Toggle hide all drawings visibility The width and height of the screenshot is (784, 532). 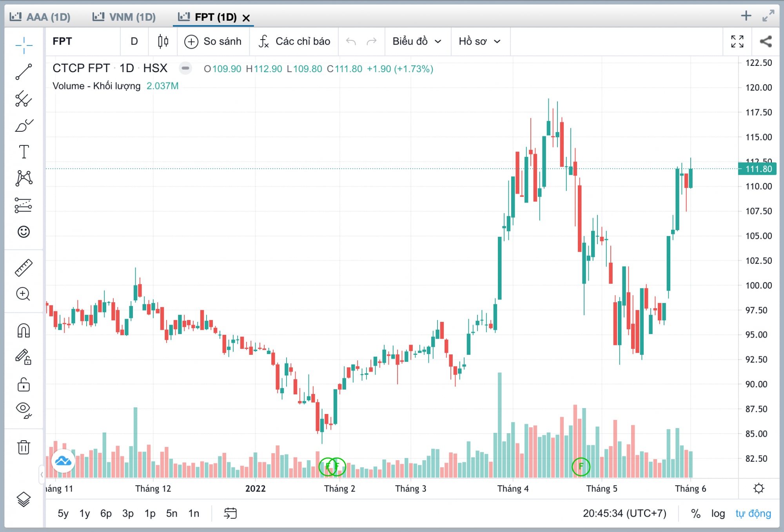[x=24, y=410]
